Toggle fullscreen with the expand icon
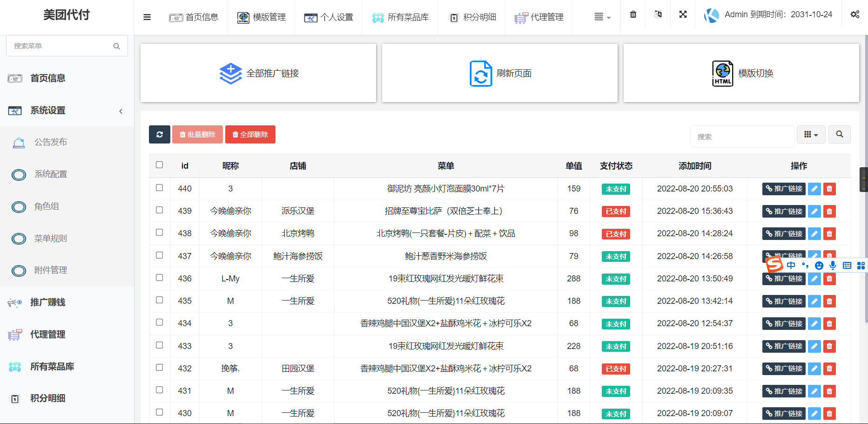The image size is (868, 424). [x=683, y=14]
